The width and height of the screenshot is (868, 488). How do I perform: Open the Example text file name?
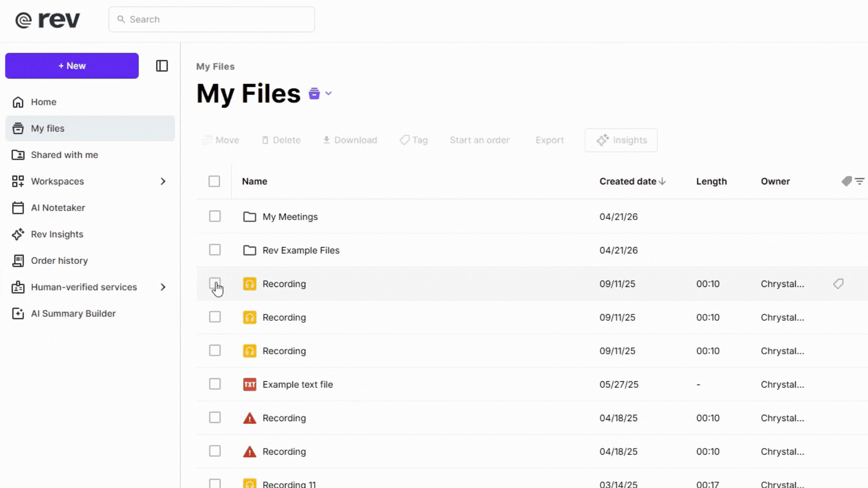(298, 385)
